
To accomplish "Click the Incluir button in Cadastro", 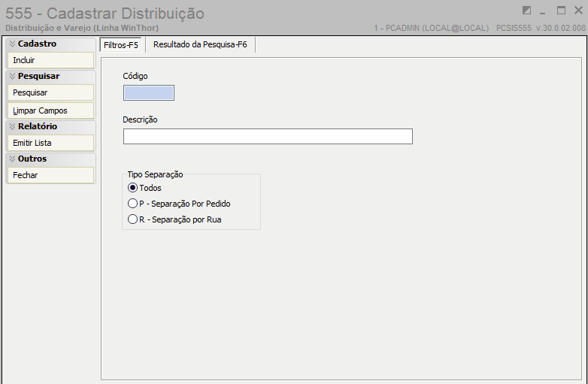I will coord(50,60).
